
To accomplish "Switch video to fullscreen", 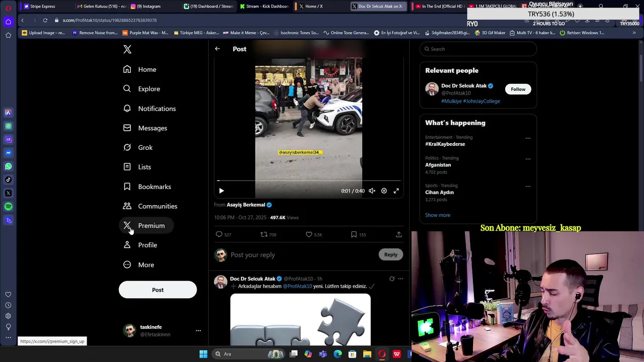I will point(396,191).
